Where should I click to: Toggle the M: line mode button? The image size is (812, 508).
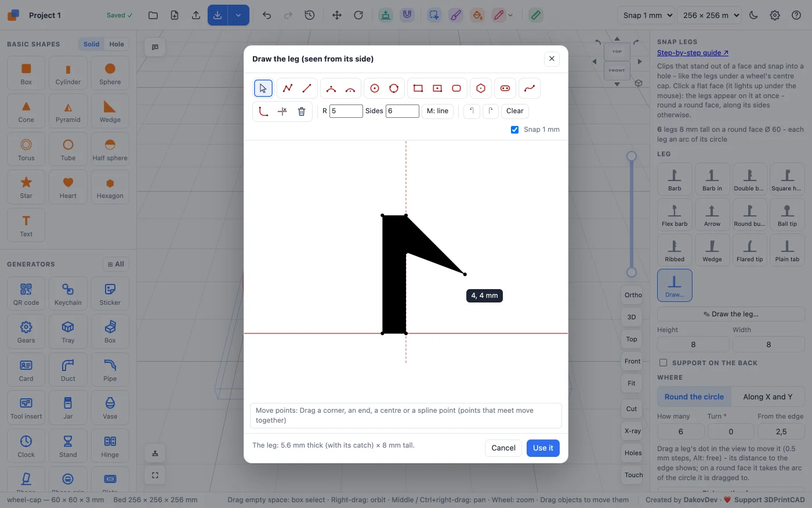pos(438,111)
